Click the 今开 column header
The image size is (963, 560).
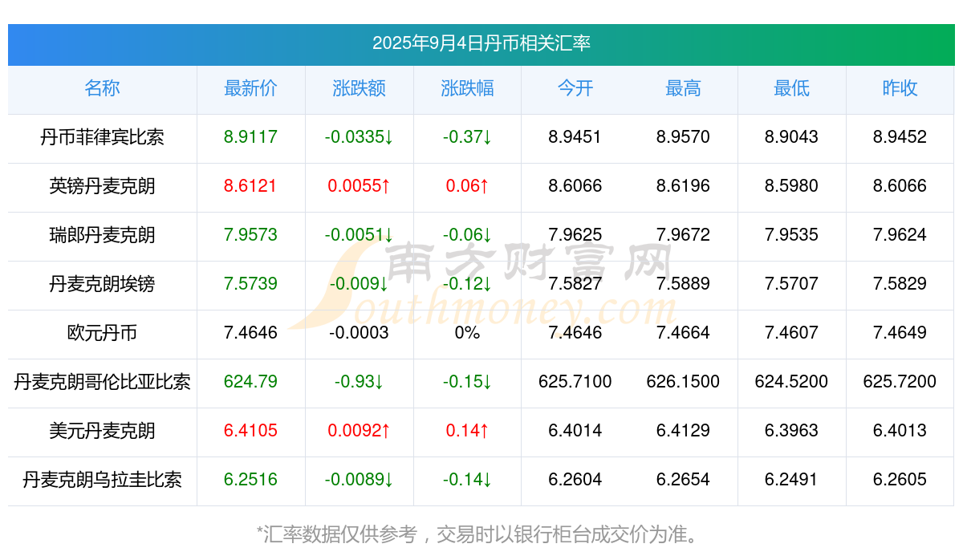(x=575, y=88)
